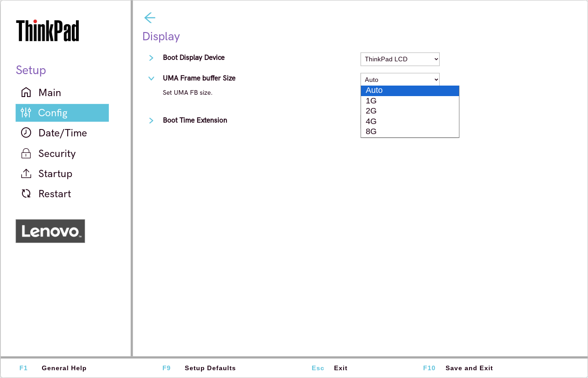
Task: Click the Startup upload icon
Action: [26, 173]
